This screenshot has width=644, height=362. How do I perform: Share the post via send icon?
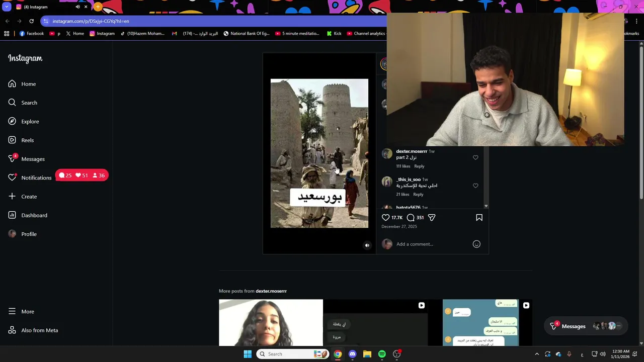(x=432, y=218)
